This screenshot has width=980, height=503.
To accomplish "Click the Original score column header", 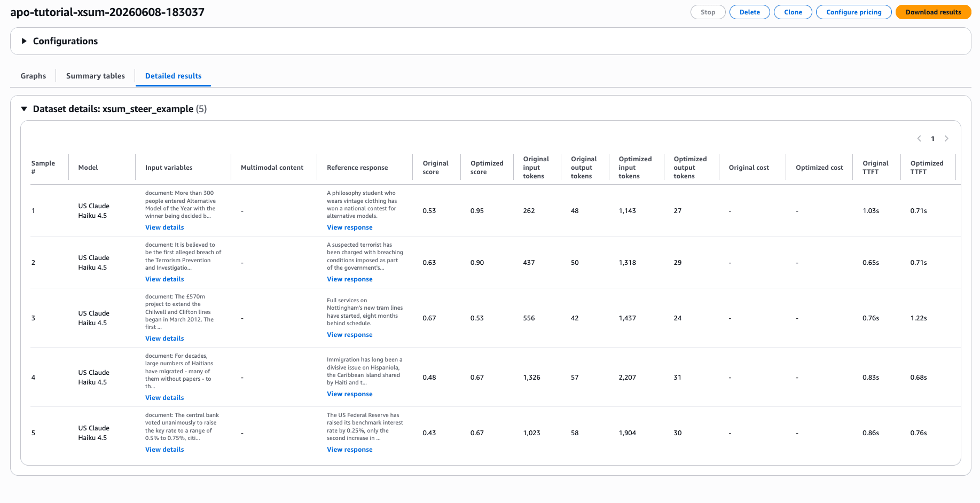I will [x=435, y=168].
